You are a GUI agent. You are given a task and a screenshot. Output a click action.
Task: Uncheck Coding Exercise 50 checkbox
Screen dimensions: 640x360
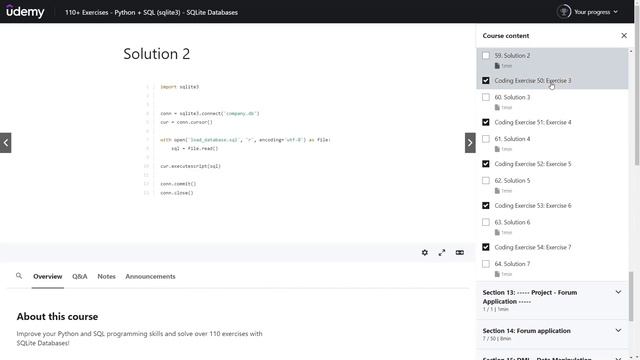[486, 80]
